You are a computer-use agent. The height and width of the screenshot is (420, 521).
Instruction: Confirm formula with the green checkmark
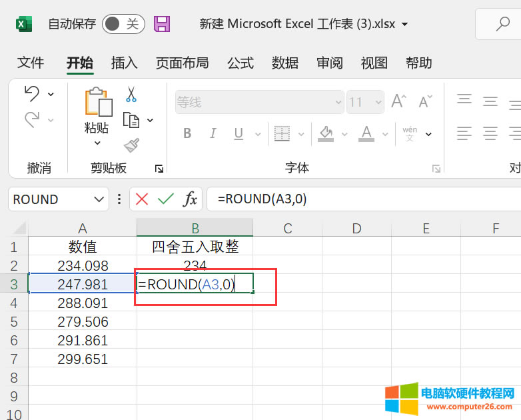coord(166,199)
